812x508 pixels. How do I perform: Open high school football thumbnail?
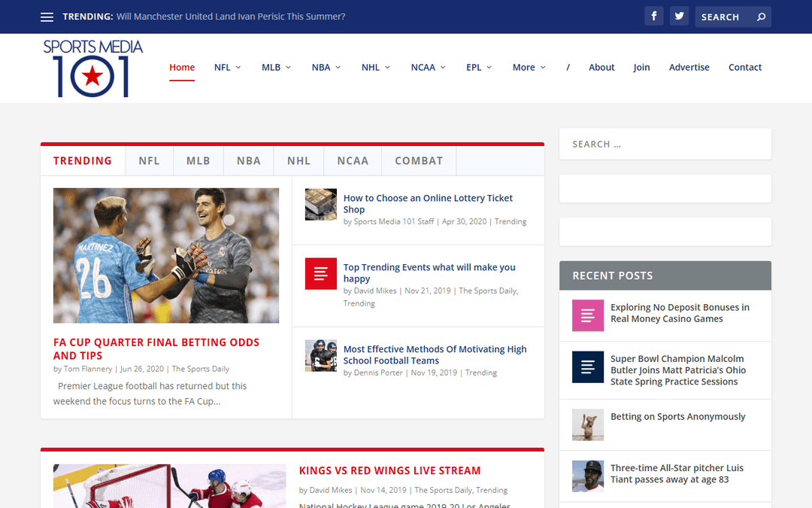click(x=320, y=355)
